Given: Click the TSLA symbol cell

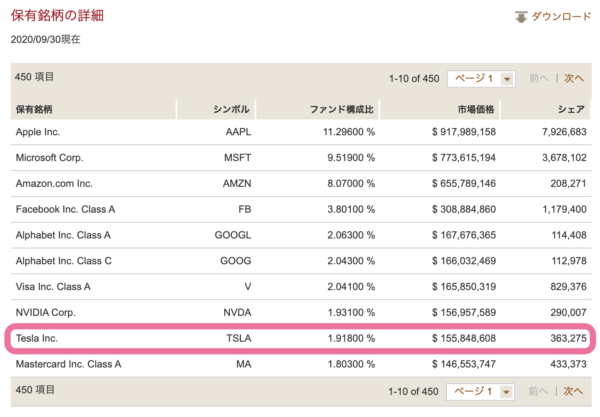Looking at the screenshot, I should [x=238, y=338].
